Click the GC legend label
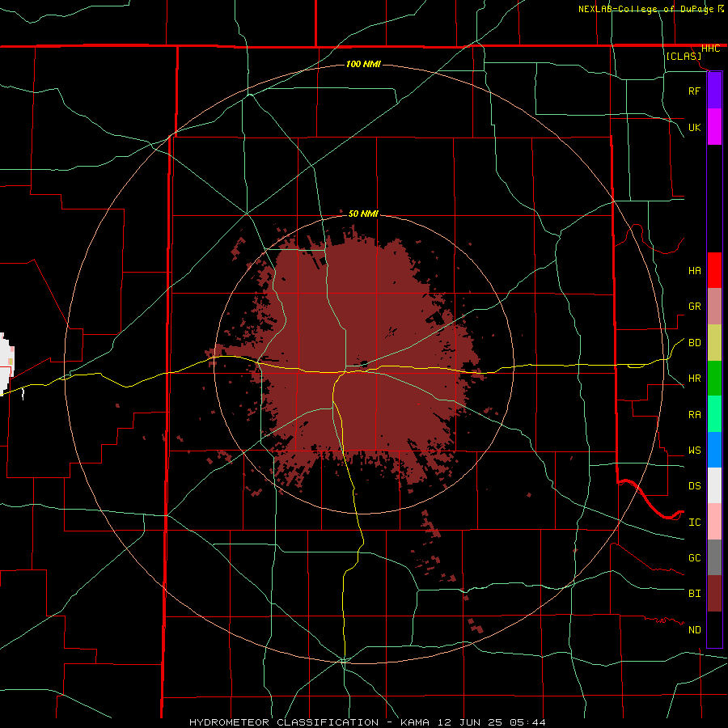The height and width of the screenshot is (728, 728). point(694,558)
